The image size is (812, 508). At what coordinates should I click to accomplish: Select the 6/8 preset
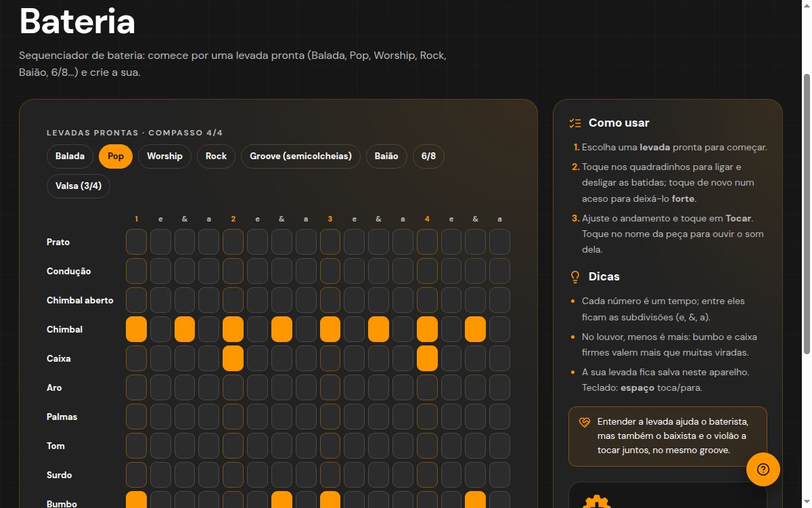pyautogui.click(x=429, y=156)
